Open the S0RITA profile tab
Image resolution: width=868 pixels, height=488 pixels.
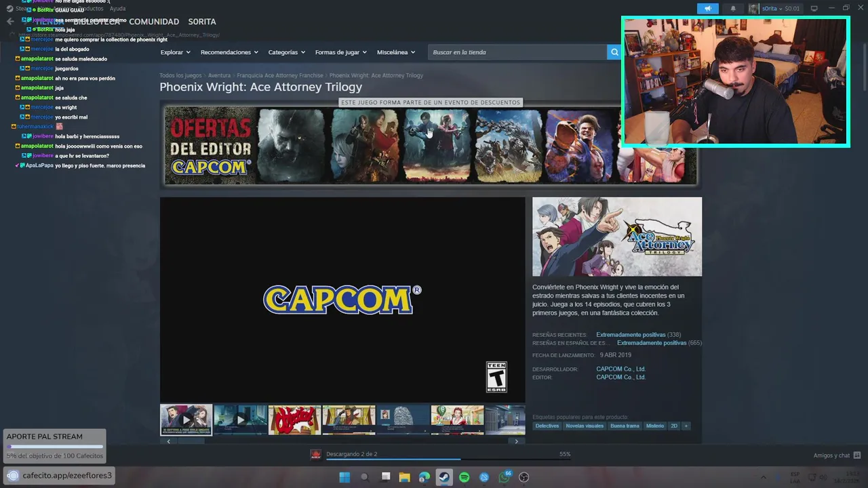202,22
